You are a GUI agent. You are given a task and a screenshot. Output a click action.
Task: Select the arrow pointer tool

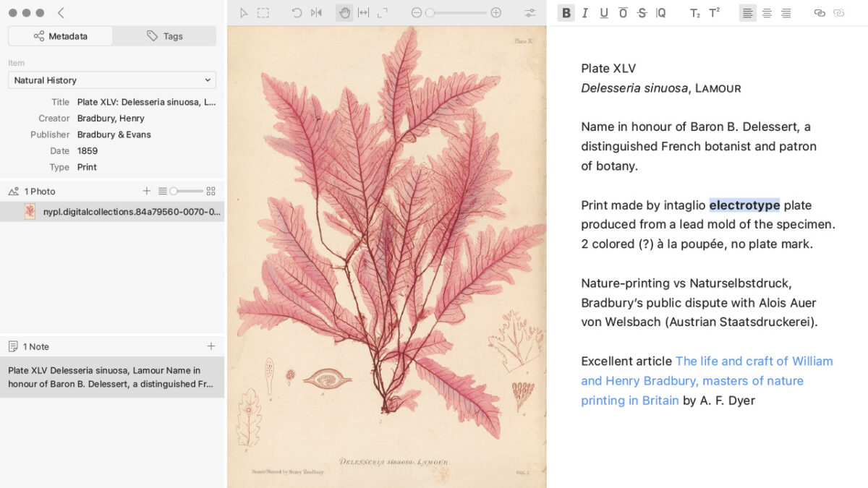pos(244,12)
